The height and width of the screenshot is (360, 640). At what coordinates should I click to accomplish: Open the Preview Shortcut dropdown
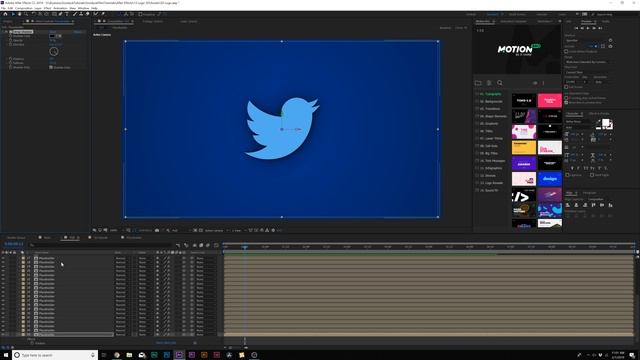click(x=586, y=40)
